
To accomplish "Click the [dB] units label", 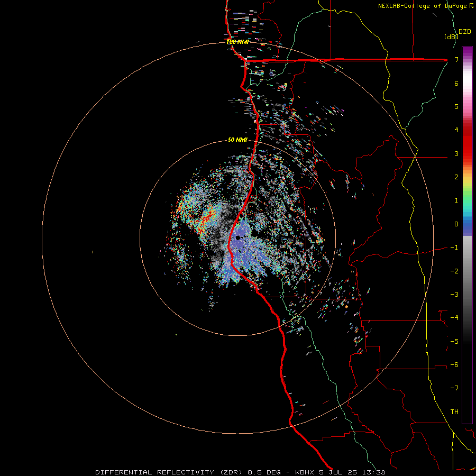I will click(451, 36).
